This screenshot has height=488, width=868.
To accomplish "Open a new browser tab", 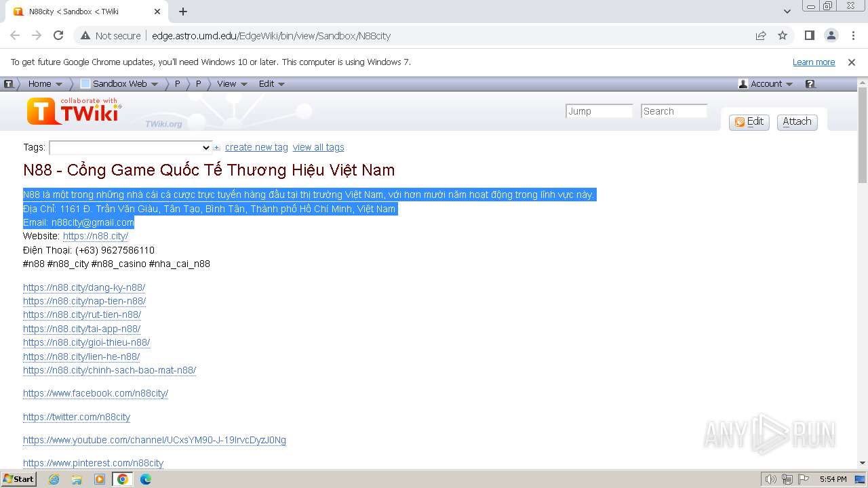I will [183, 12].
